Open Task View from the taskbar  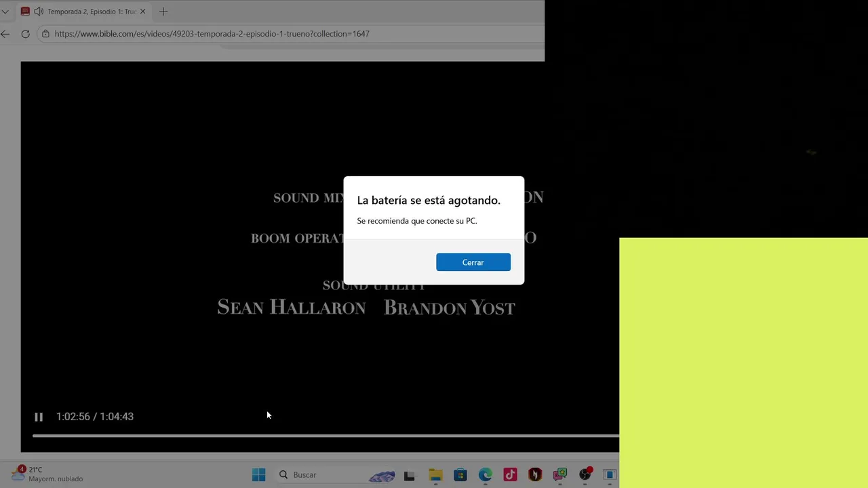point(409,475)
